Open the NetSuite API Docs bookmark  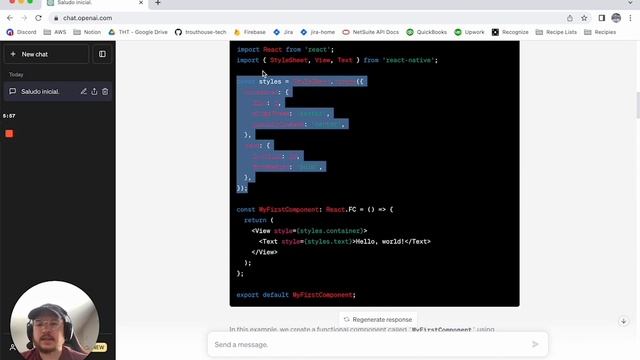[371, 32]
